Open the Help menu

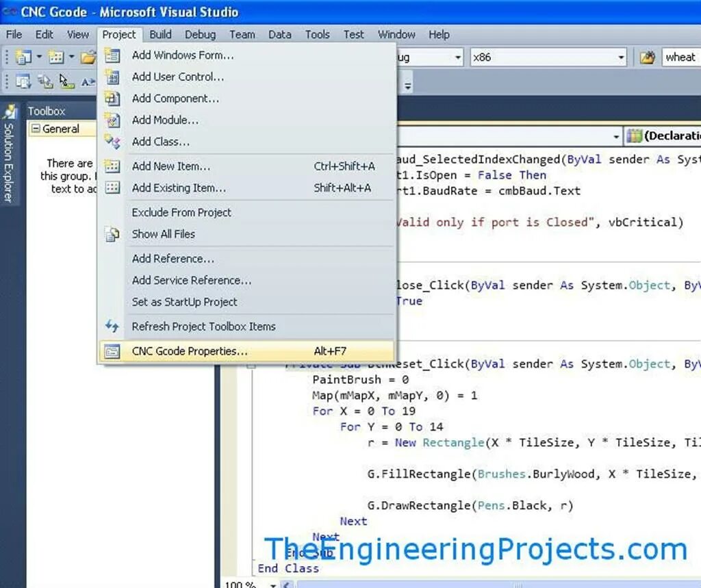[x=439, y=34]
